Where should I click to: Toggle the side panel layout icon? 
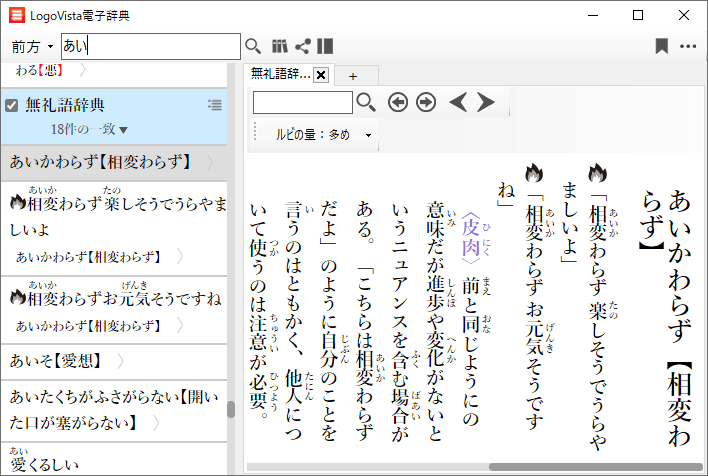pyautogui.click(x=325, y=46)
